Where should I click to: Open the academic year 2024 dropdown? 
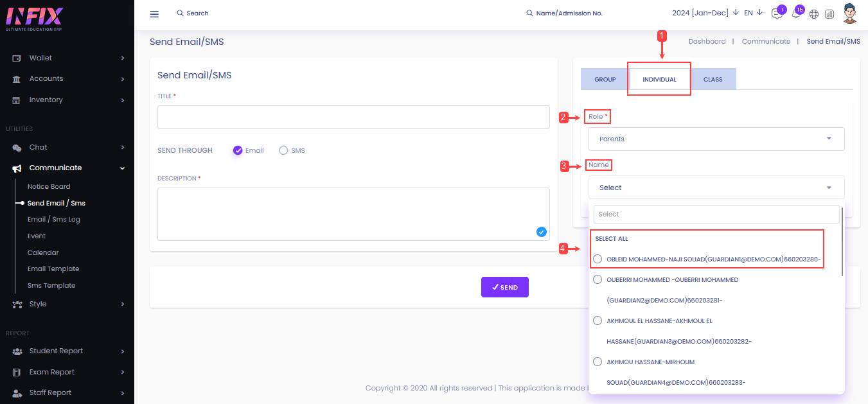point(705,13)
